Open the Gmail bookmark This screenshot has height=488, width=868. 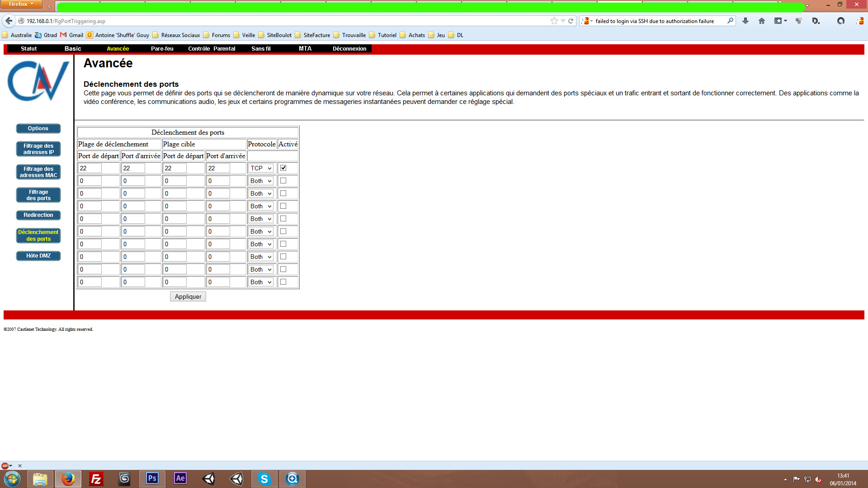tap(72, 35)
